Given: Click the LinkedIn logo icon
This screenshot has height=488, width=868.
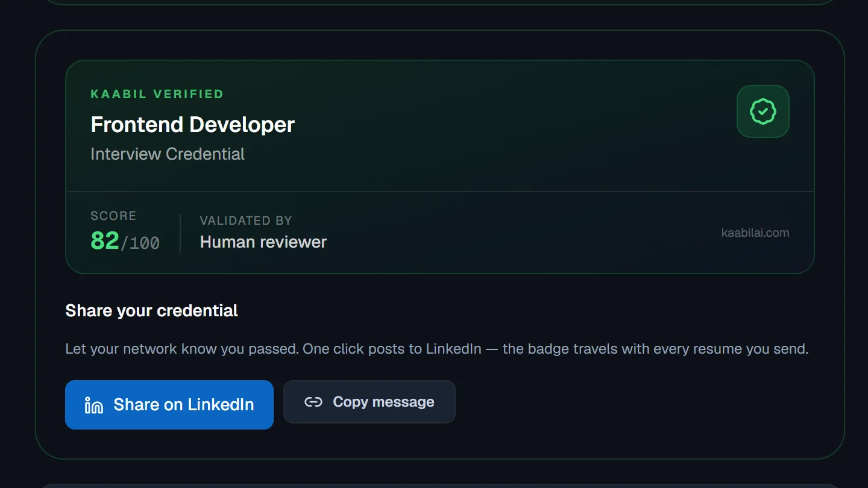Looking at the screenshot, I should pos(94,405).
